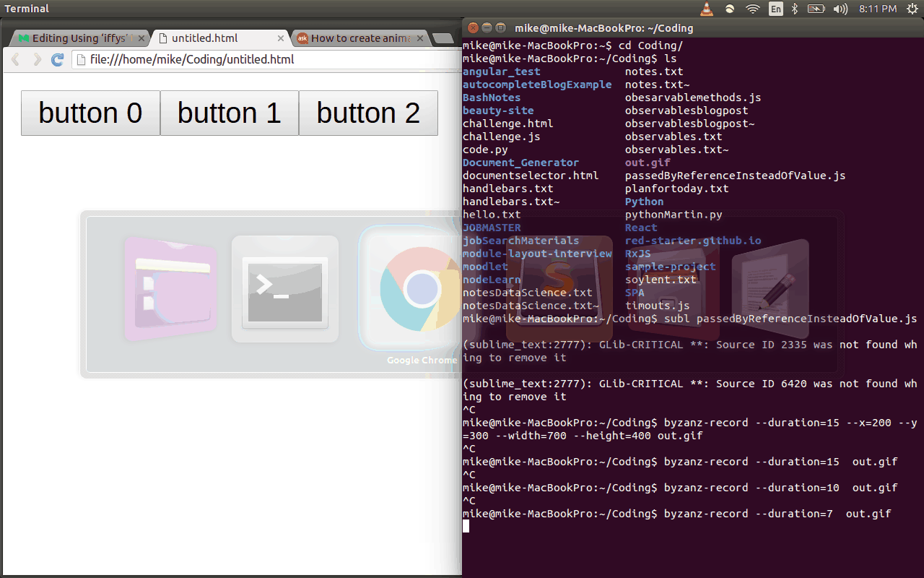This screenshot has height=578, width=924.
Task: Click button 1 on the webpage
Action: click(x=229, y=113)
